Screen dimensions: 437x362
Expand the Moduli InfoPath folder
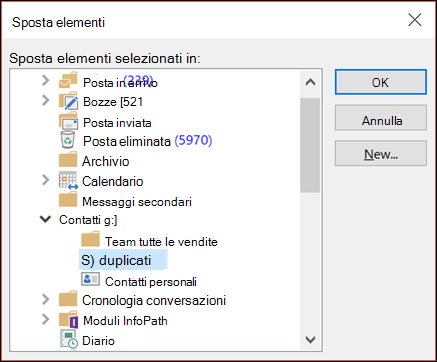tap(46, 319)
